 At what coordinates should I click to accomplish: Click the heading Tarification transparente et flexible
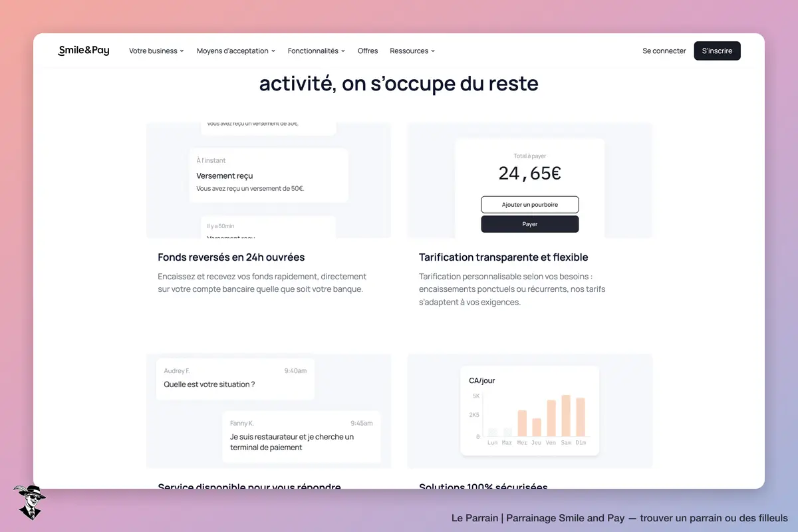503,257
